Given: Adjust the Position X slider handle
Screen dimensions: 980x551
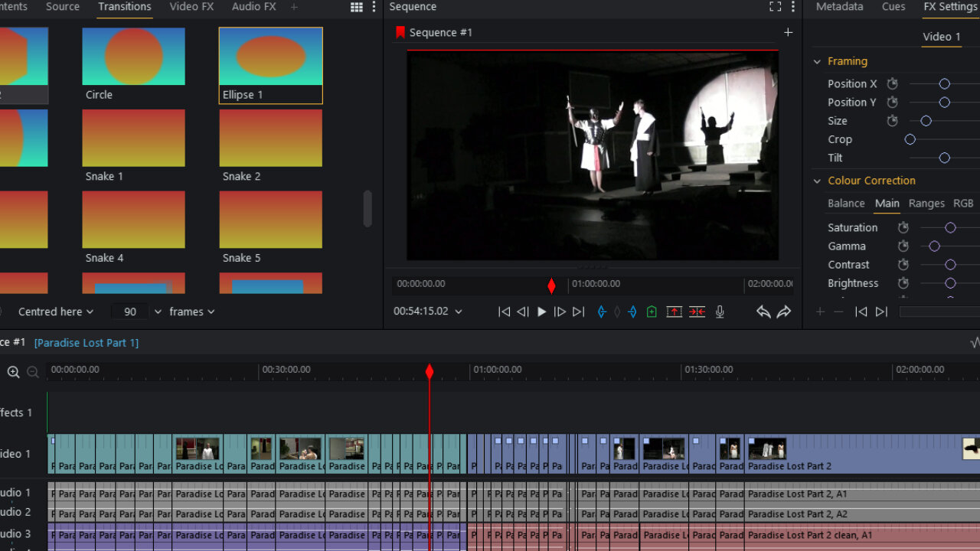Looking at the screenshot, I should pyautogui.click(x=944, y=83).
